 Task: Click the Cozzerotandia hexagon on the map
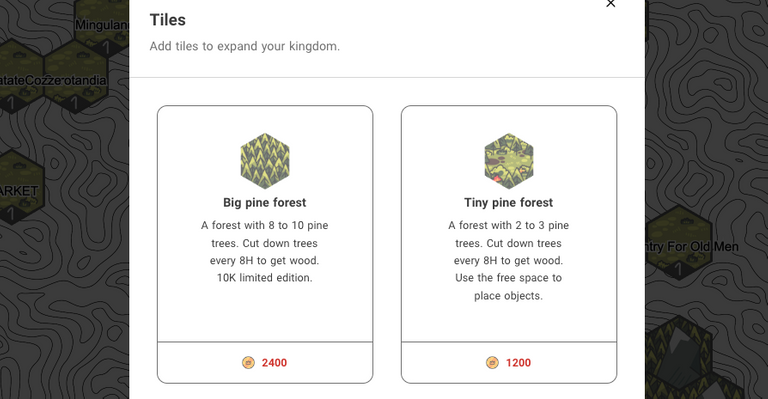75,77
